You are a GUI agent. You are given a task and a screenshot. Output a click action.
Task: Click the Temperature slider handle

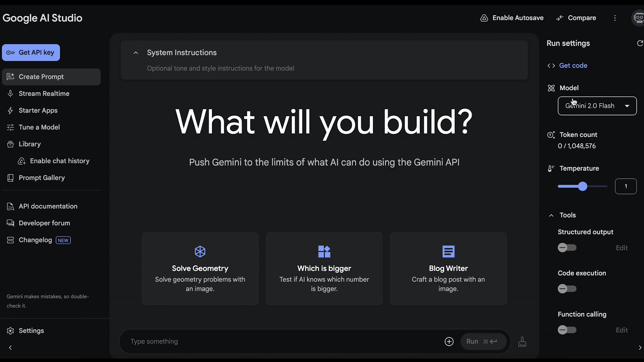coord(583,186)
